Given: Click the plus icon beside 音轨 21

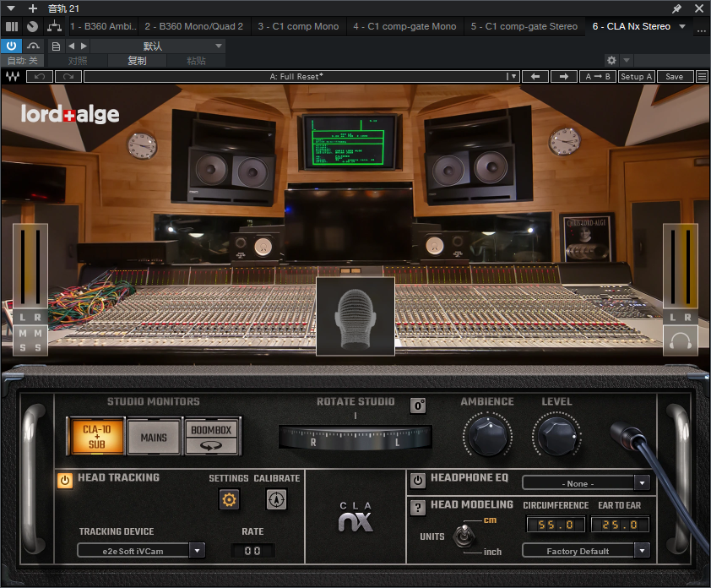Looking at the screenshot, I should point(33,8).
